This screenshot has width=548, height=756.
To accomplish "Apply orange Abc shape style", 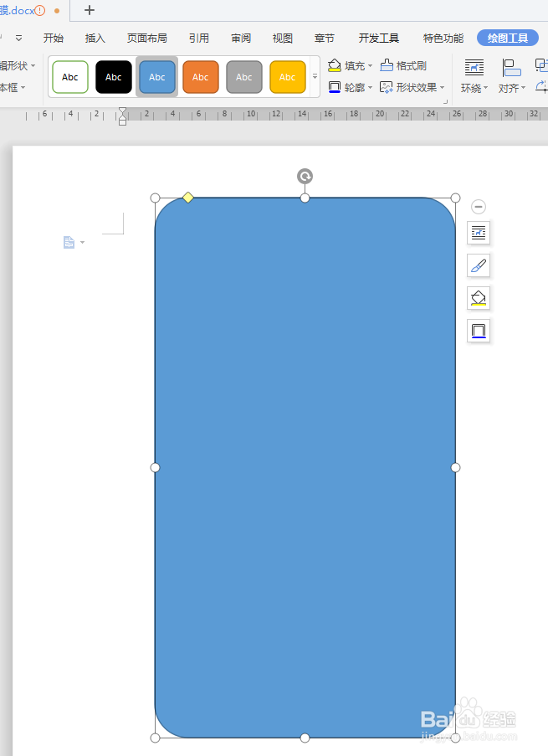I will (201, 77).
